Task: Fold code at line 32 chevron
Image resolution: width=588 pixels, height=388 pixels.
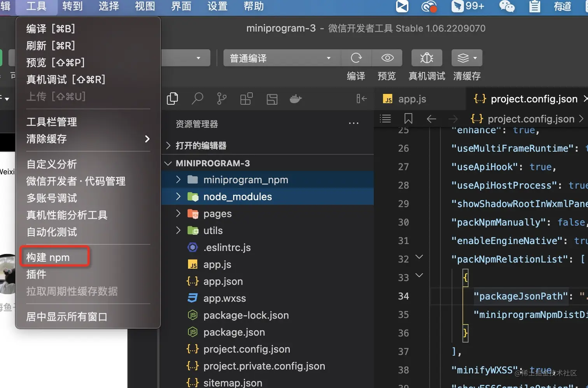Action: (x=419, y=257)
